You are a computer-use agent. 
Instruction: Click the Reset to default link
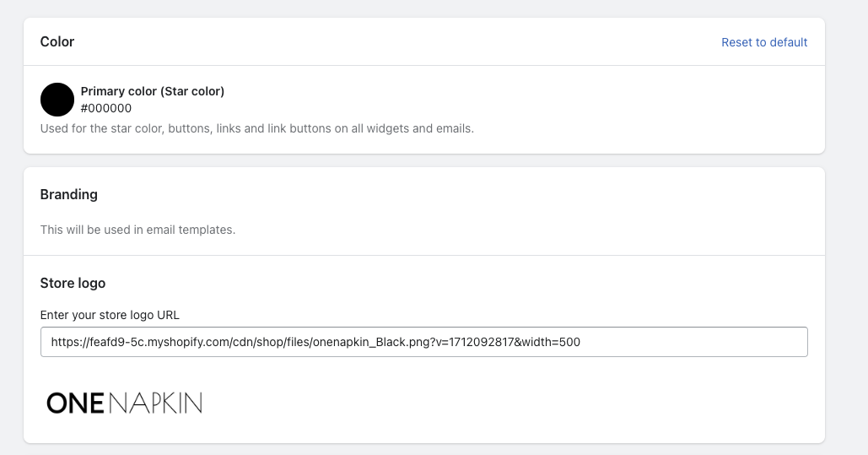[x=764, y=42]
